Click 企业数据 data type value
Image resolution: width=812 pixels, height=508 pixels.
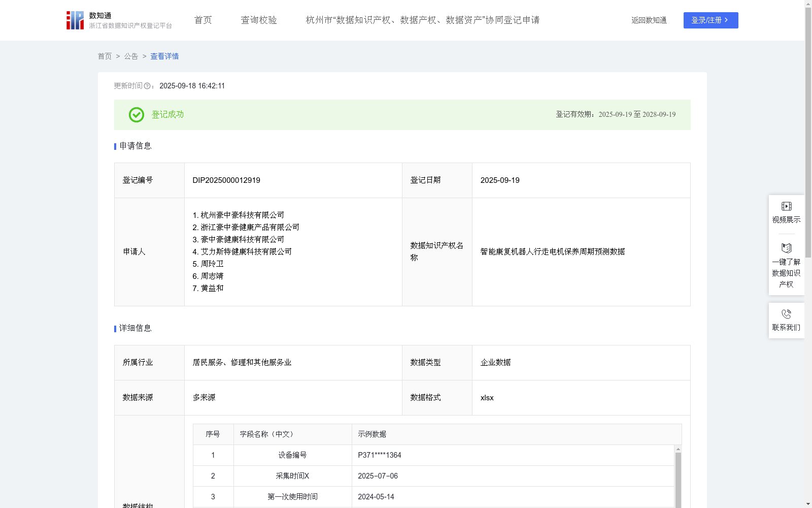(x=495, y=363)
